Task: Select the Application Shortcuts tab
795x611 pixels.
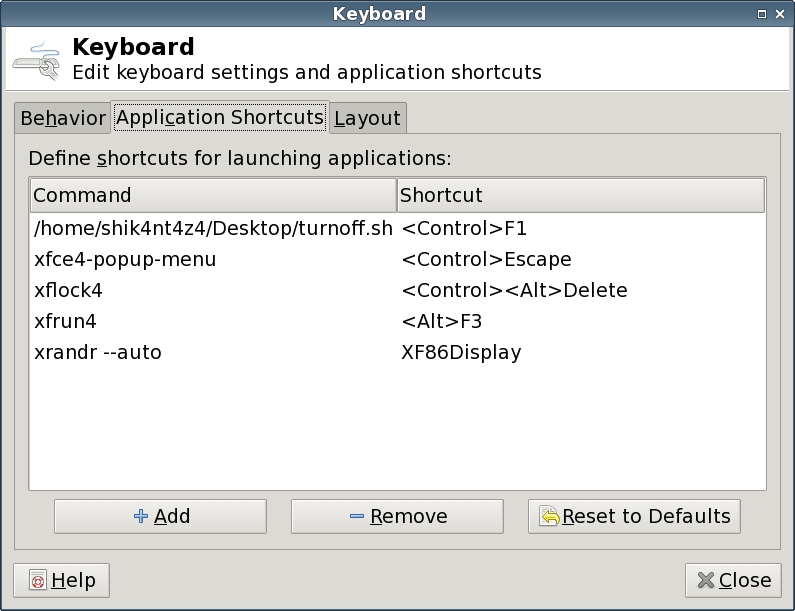Action: (x=219, y=117)
